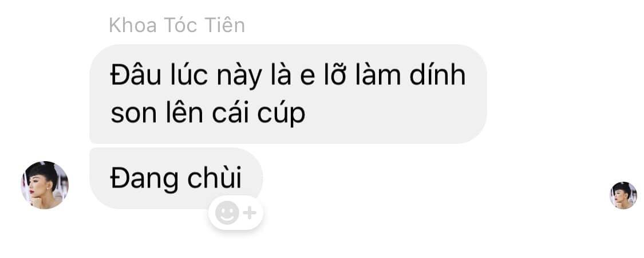Open the add reaction smiley button

[236, 213]
